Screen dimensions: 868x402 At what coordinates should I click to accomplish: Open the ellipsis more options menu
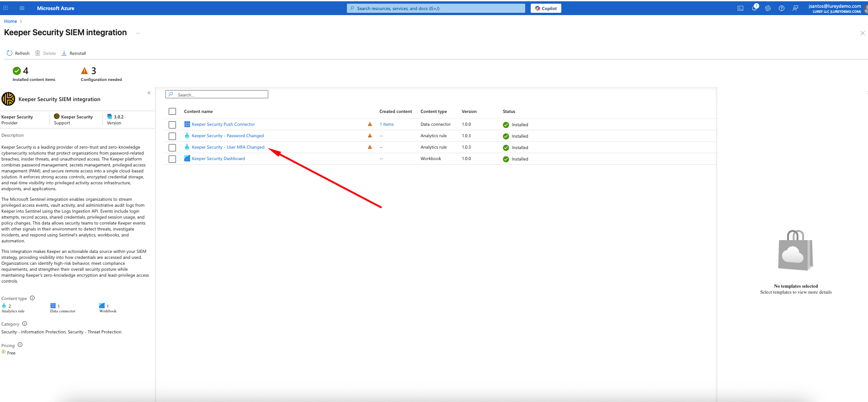[138, 33]
